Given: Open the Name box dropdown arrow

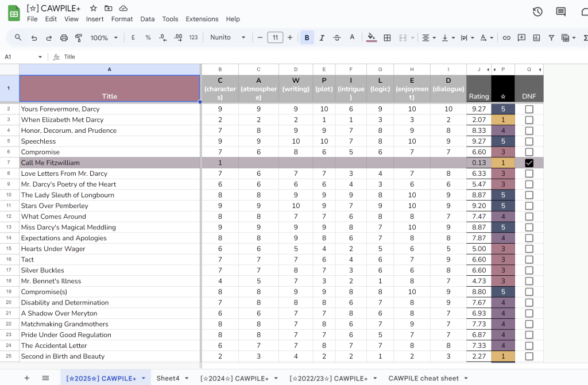Looking at the screenshot, I should [40, 57].
